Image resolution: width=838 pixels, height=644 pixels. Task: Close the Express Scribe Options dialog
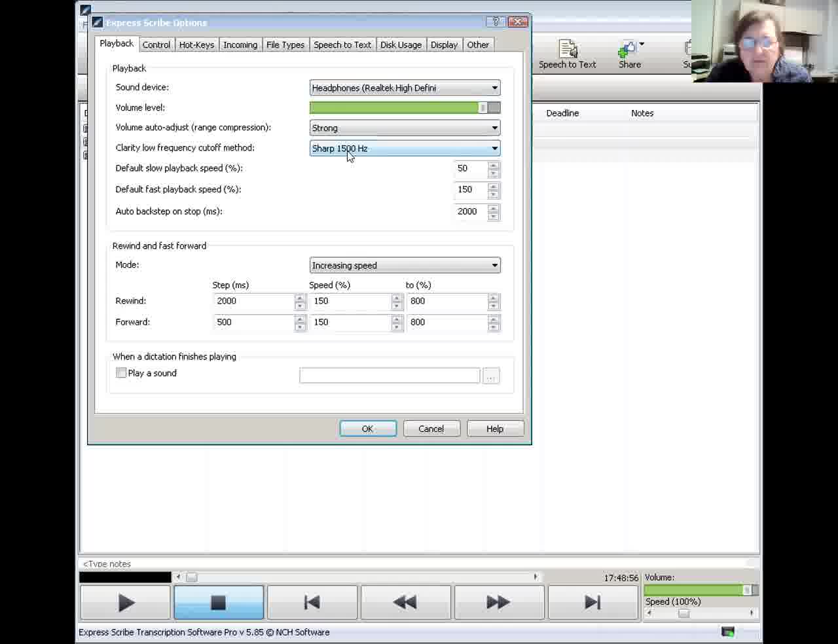[518, 22]
